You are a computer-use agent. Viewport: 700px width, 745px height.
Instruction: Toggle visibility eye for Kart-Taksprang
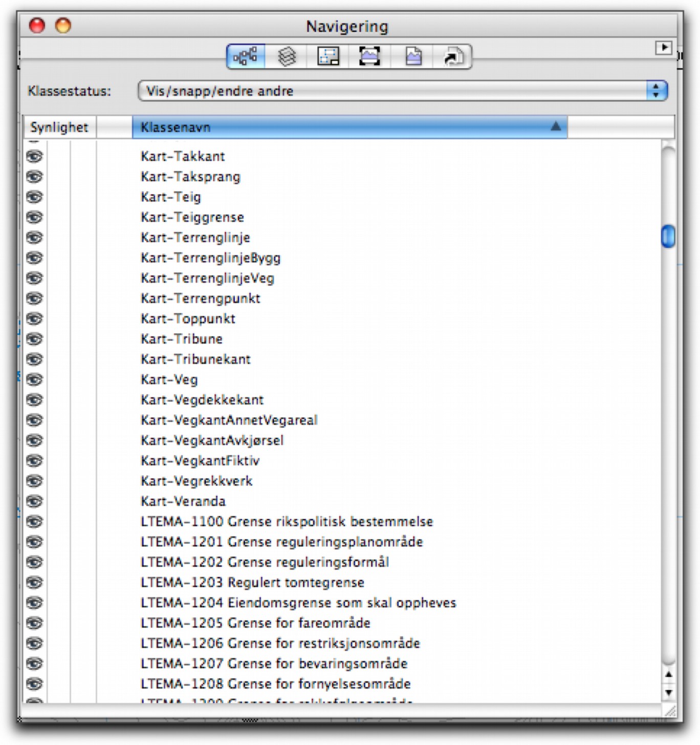pyautogui.click(x=34, y=177)
